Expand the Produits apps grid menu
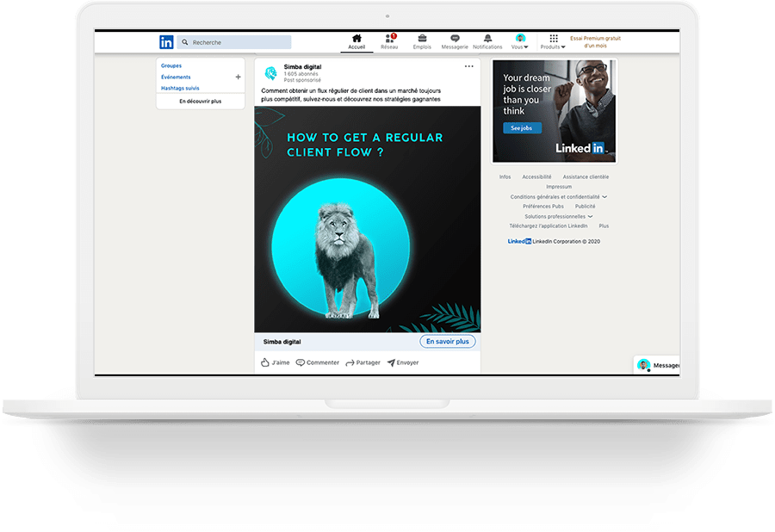The width and height of the screenshot is (775, 532). [553, 42]
